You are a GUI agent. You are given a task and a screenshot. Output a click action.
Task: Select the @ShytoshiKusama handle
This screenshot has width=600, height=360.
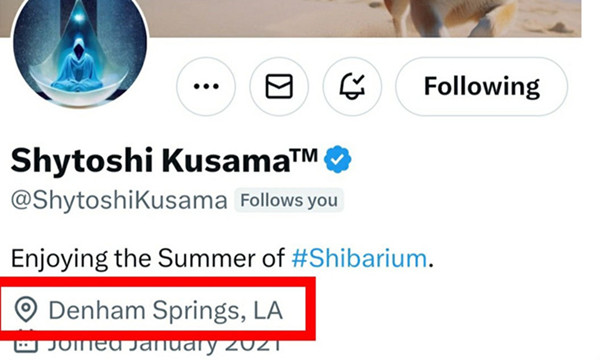[x=119, y=200]
